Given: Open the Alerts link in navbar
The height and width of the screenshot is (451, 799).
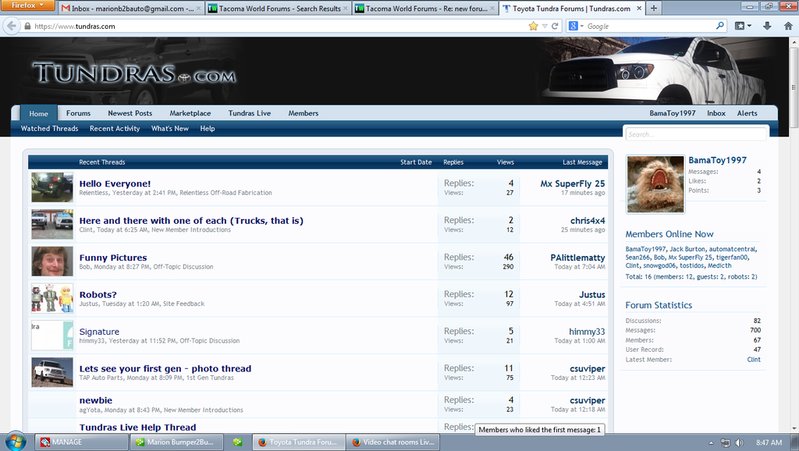Looking at the screenshot, I should point(747,113).
